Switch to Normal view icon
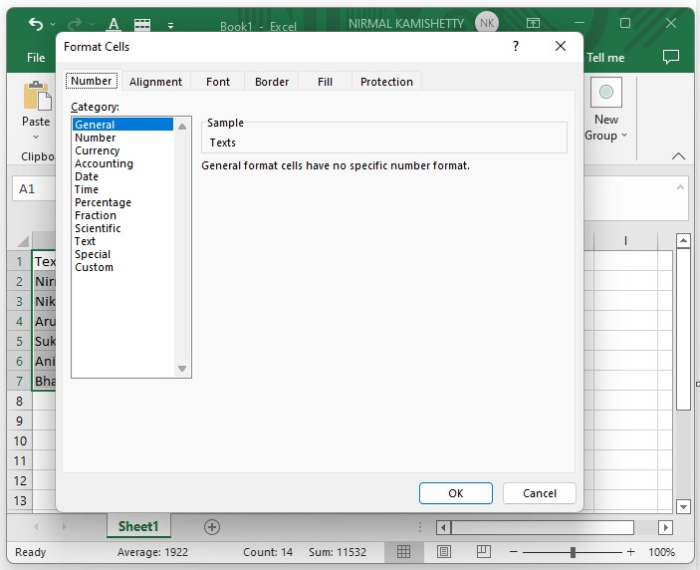Screen dimensions: 700x570 404,552
